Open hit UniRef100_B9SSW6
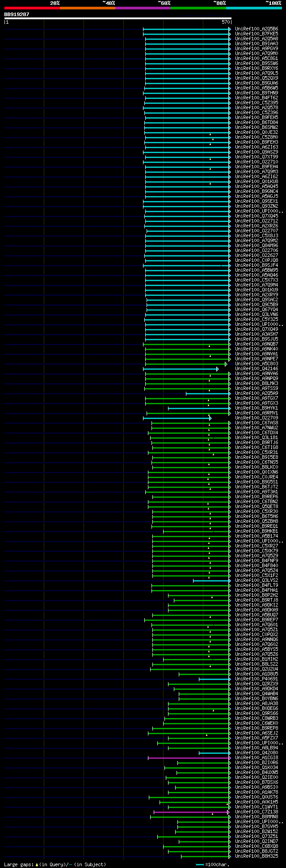This screenshot has width=286, height=868. [x=257, y=64]
